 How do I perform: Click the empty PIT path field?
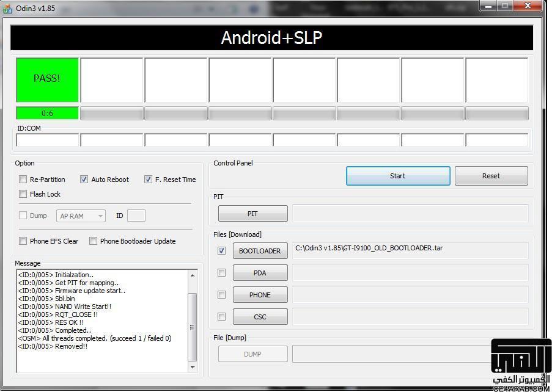coord(410,214)
